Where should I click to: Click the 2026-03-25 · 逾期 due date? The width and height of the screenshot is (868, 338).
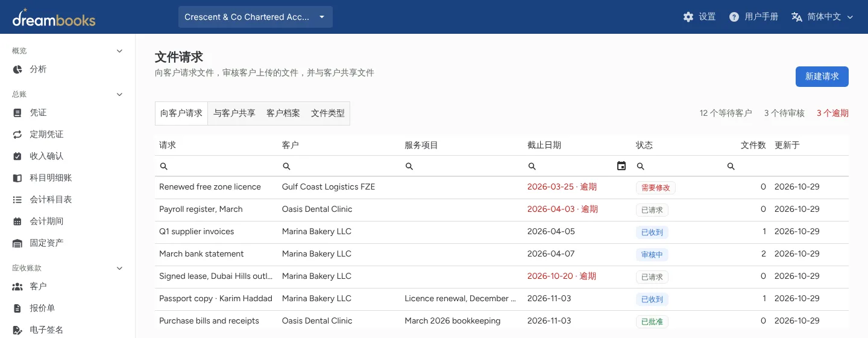[562, 187]
